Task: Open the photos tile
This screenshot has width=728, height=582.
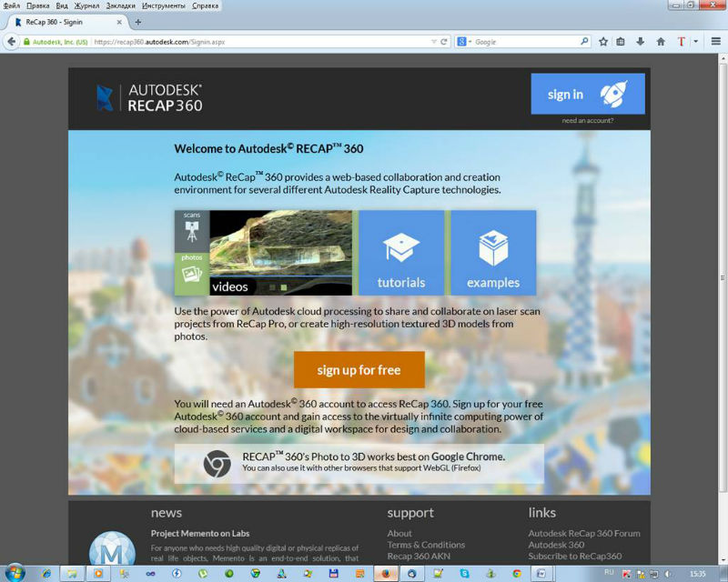Action: pyautogui.click(x=192, y=274)
